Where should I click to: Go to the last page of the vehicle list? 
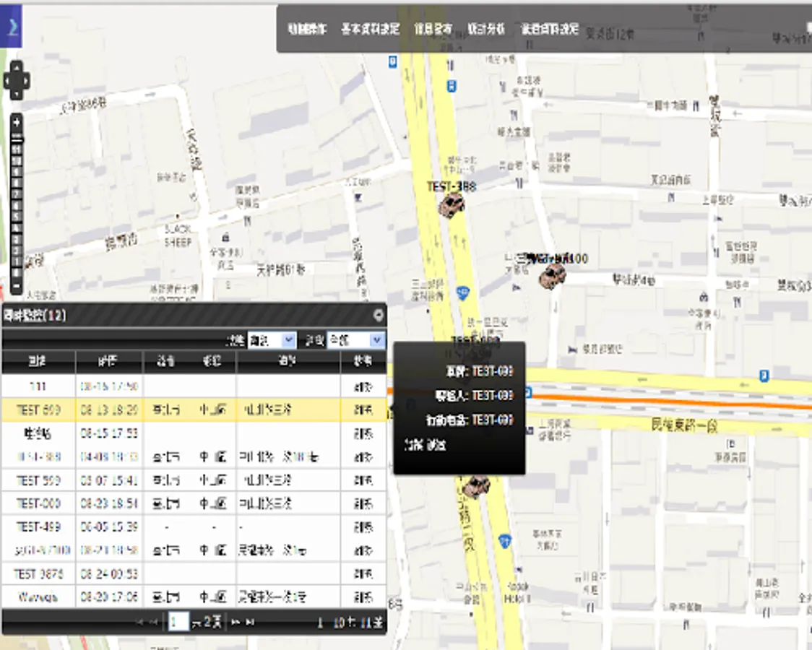(250, 622)
